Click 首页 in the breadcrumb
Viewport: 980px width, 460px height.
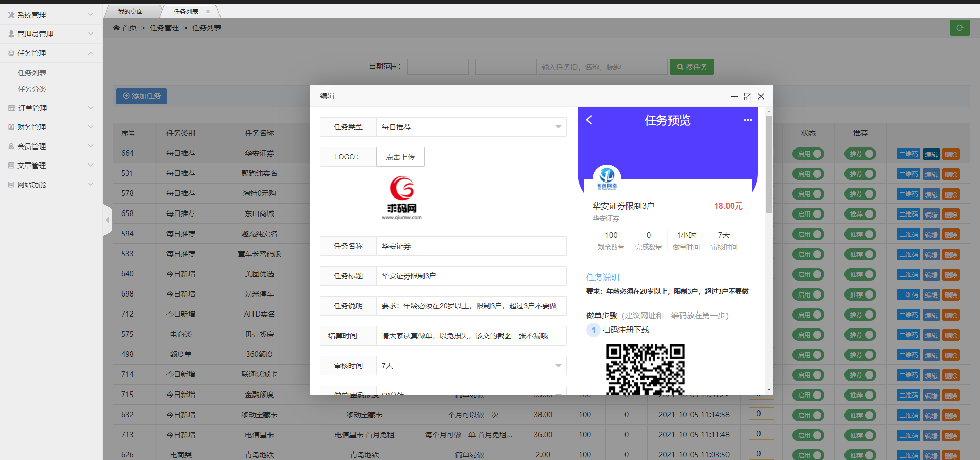(129, 28)
